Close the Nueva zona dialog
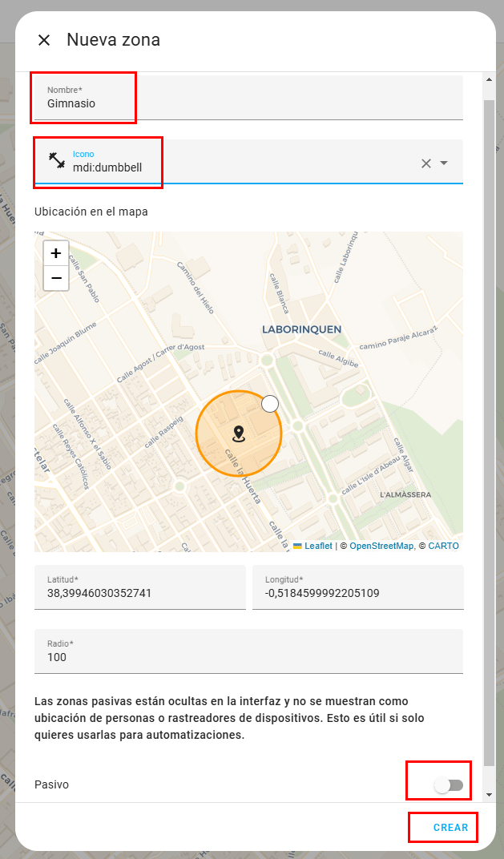 44,40
